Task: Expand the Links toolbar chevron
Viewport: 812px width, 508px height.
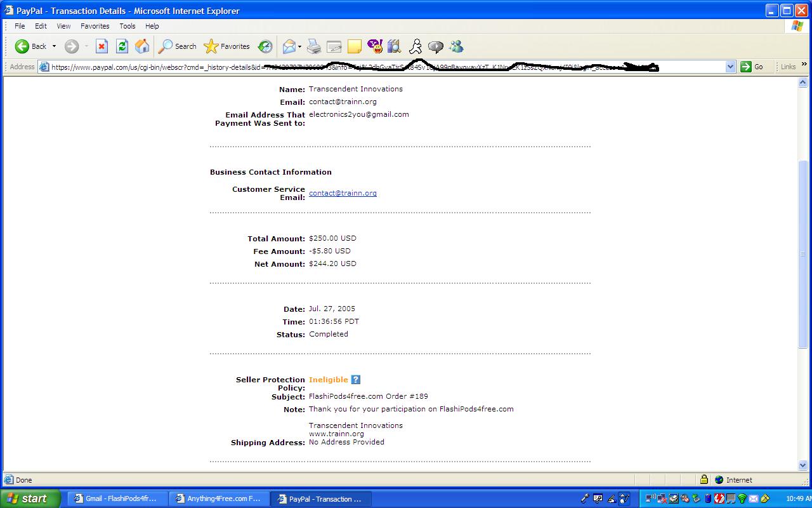Action: coord(804,65)
